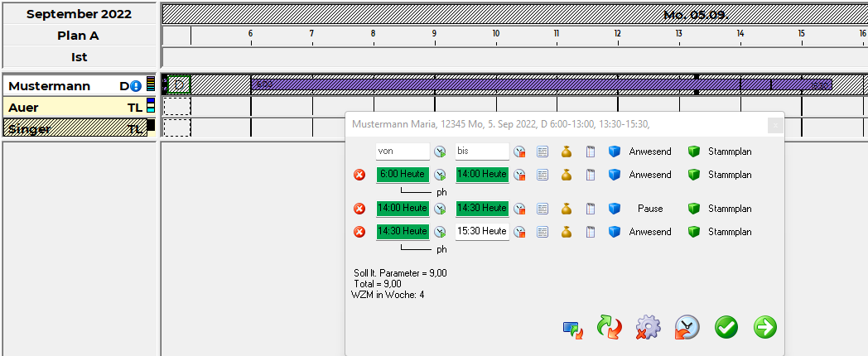This screenshot has height=356, width=868.
Task: Click the green checkmark to confirm
Action: tap(726, 328)
